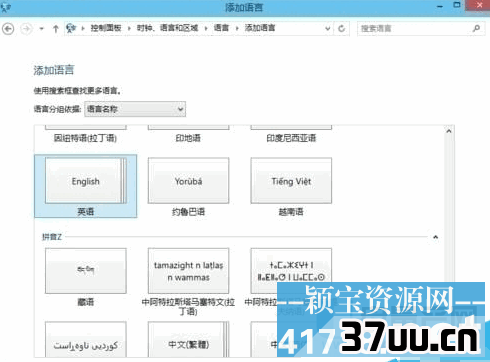The height and width of the screenshot is (362, 490).
Task: Click the 藏语 label
Action: [86, 302]
